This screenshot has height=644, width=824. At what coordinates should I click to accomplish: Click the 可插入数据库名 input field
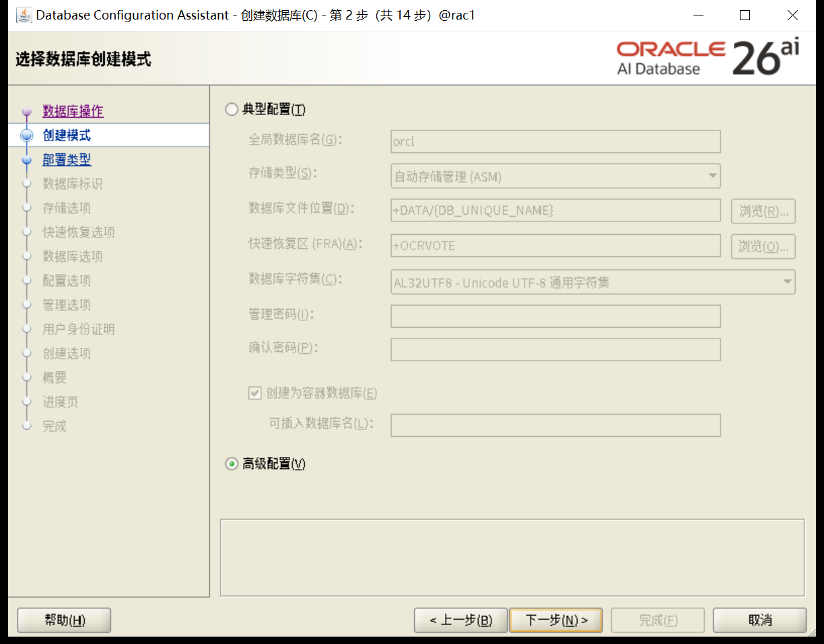555,425
